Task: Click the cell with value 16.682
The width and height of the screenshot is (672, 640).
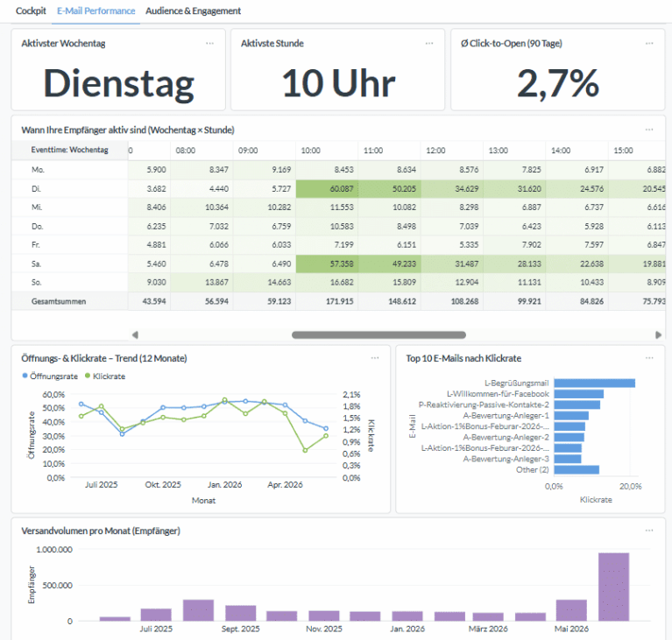Action: point(327,282)
